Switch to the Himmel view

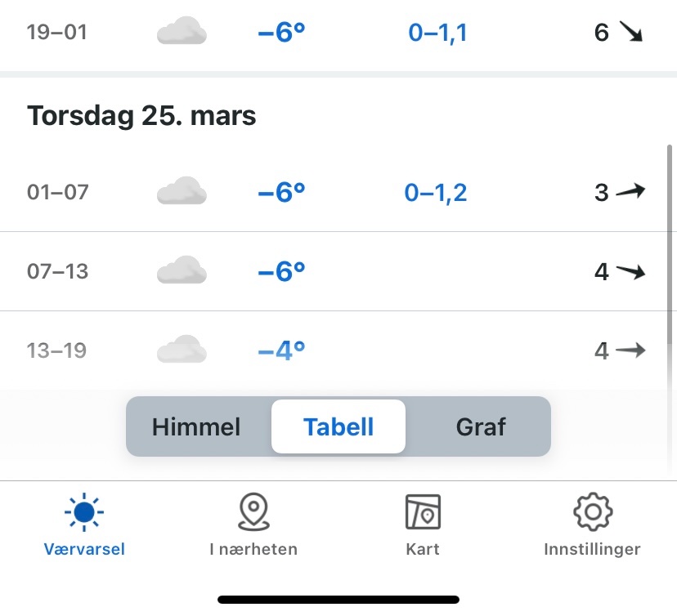(x=196, y=426)
